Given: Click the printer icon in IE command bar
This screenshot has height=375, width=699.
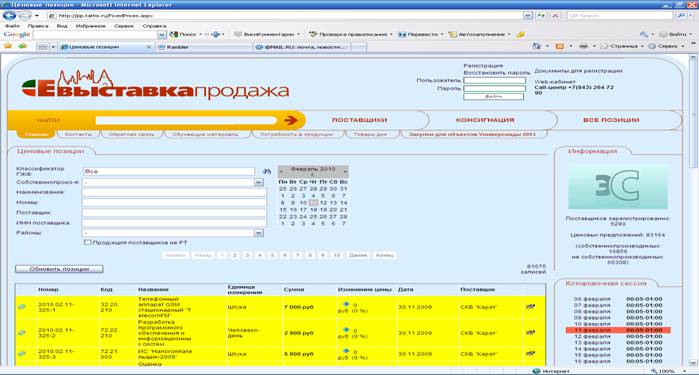Looking at the screenshot, I should [583, 46].
